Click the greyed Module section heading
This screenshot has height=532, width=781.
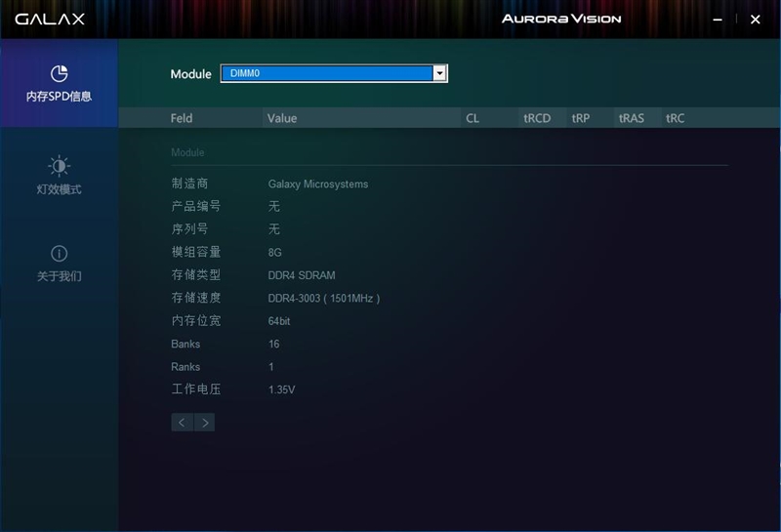[x=187, y=152]
